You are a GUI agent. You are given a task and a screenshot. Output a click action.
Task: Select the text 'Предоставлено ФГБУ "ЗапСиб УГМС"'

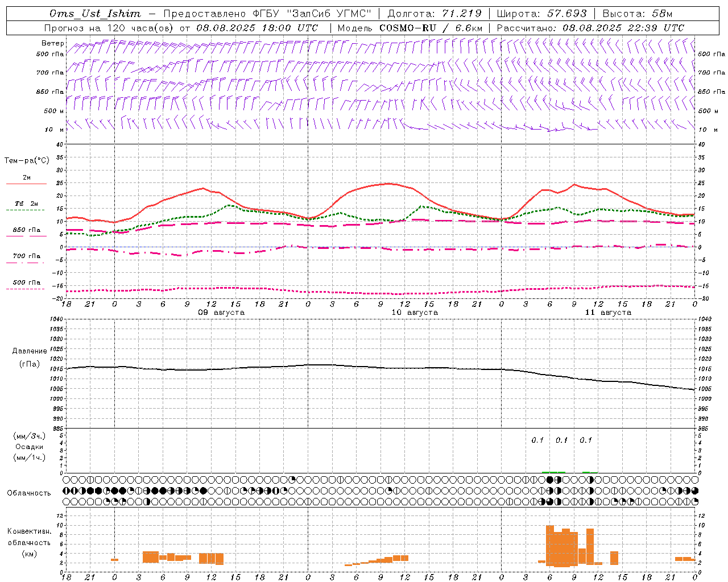[x=267, y=14]
